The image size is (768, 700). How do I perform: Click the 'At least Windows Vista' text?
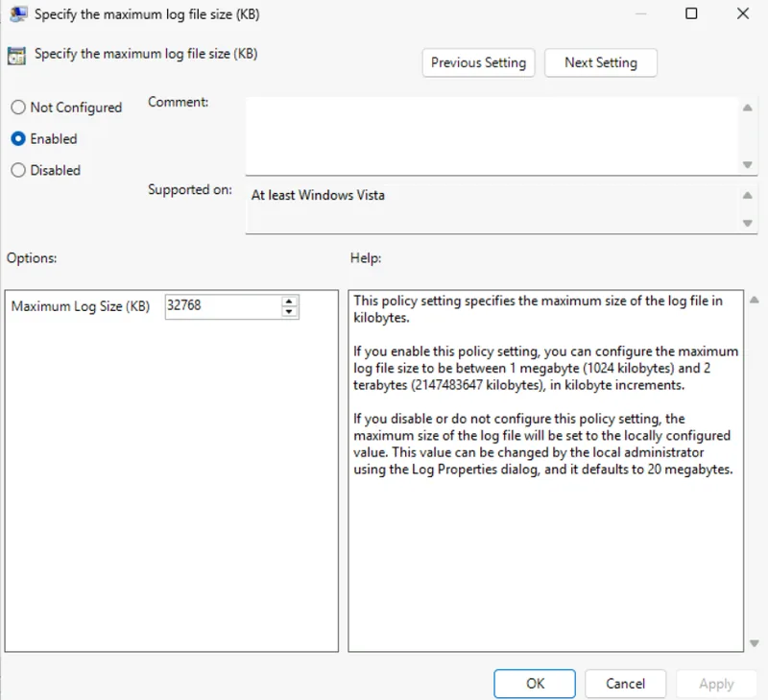[318, 195]
